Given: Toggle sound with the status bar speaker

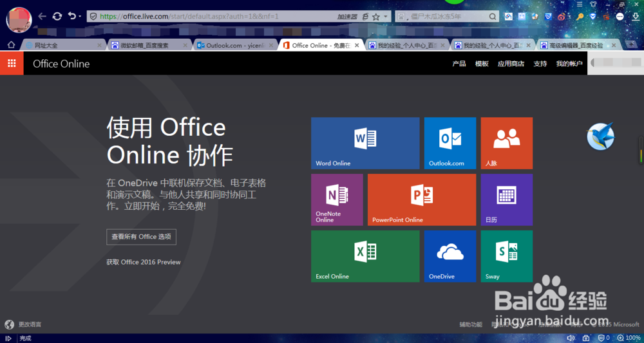Looking at the screenshot, I should (x=571, y=338).
